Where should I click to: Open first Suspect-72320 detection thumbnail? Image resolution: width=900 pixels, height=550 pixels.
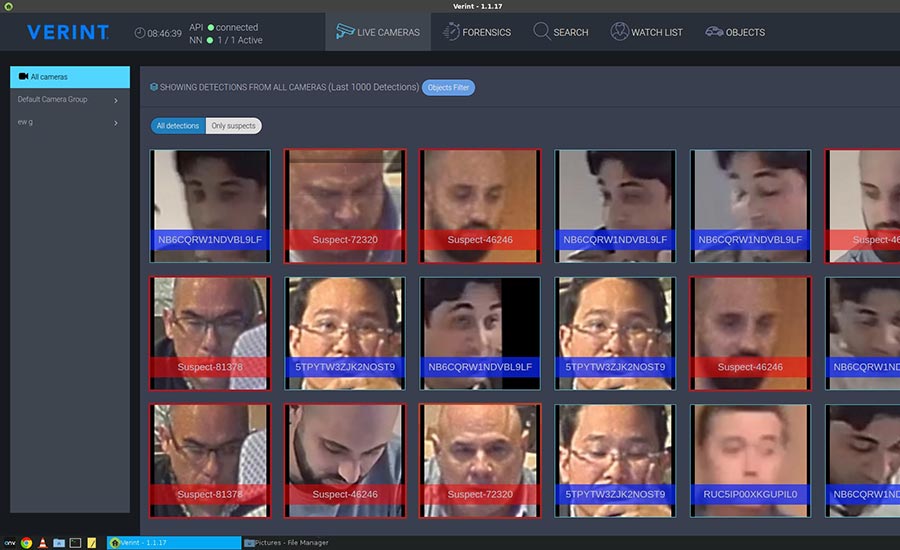344,205
